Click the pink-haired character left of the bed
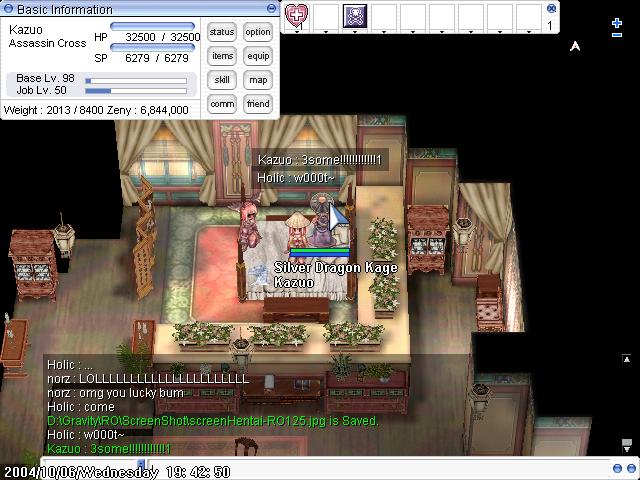This screenshot has height=480, width=640. (249, 223)
